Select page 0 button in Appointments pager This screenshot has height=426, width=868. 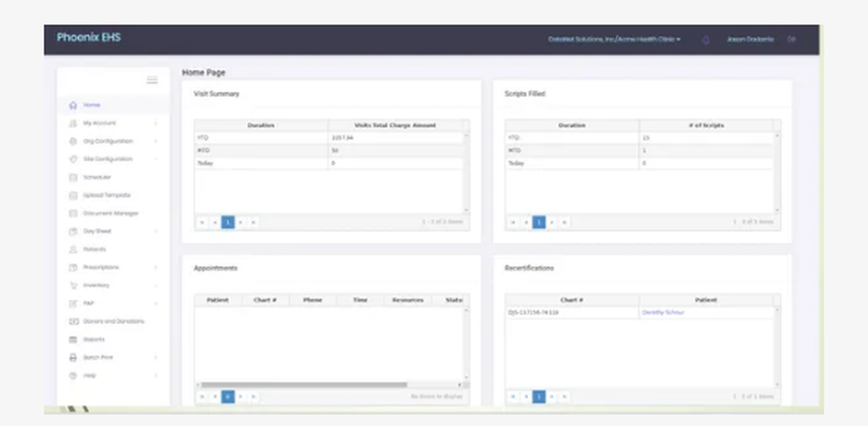[x=228, y=397]
